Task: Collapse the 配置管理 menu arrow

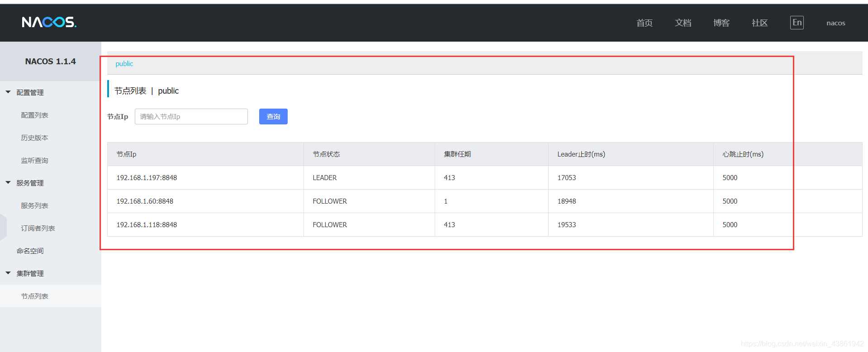Action: click(x=8, y=92)
